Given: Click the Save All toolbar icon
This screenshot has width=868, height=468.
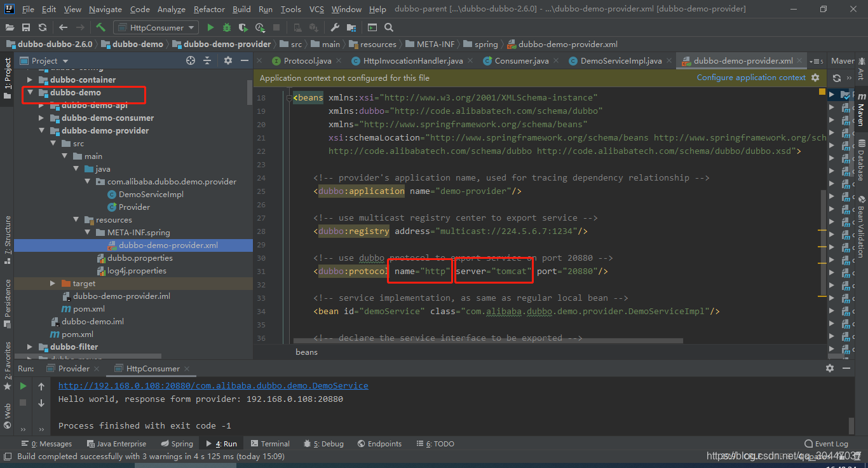Looking at the screenshot, I should (x=26, y=27).
